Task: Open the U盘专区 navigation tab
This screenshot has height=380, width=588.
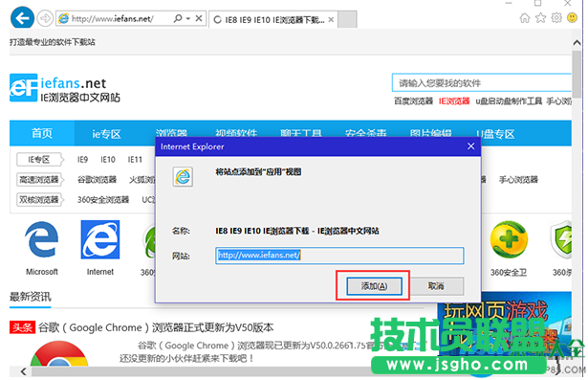Action: pyautogui.click(x=495, y=134)
